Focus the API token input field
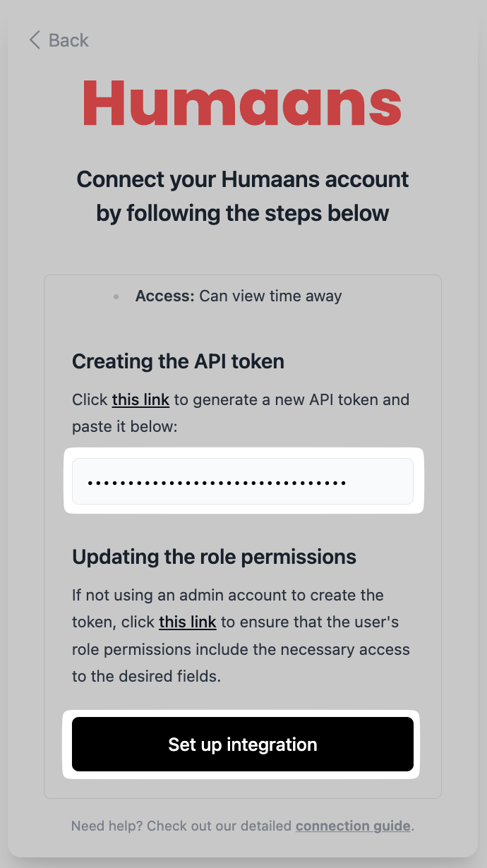The height and width of the screenshot is (868, 487). click(x=243, y=481)
